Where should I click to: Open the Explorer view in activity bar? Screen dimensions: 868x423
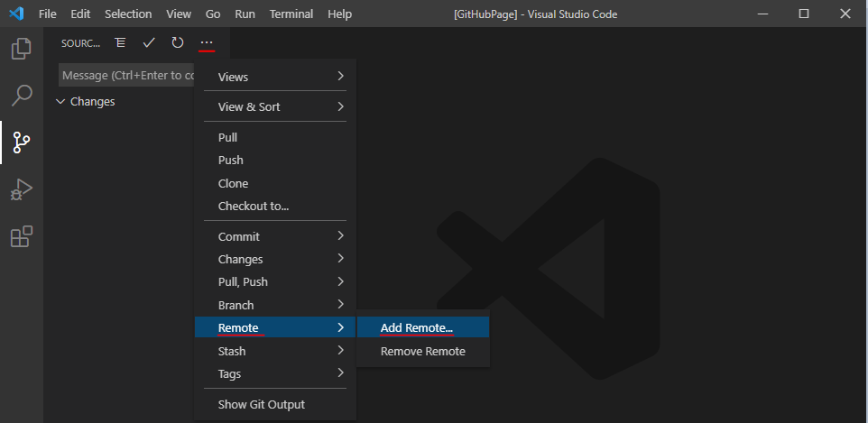point(21,48)
